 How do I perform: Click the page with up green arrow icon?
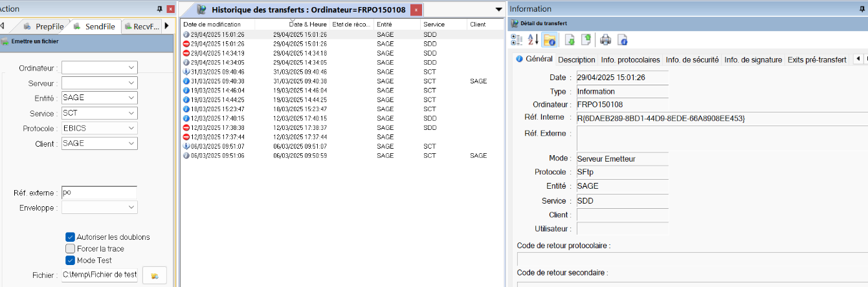[586, 40]
